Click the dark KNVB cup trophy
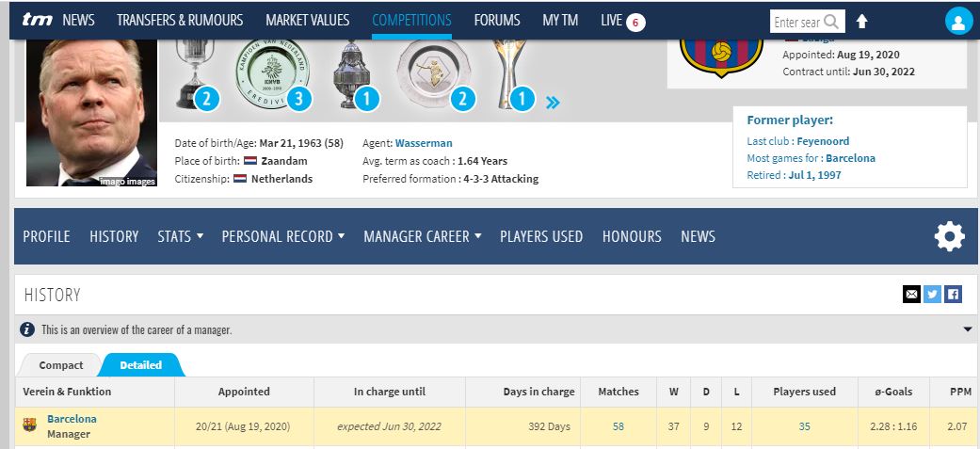This screenshot has height=449, width=980. [x=352, y=73]
